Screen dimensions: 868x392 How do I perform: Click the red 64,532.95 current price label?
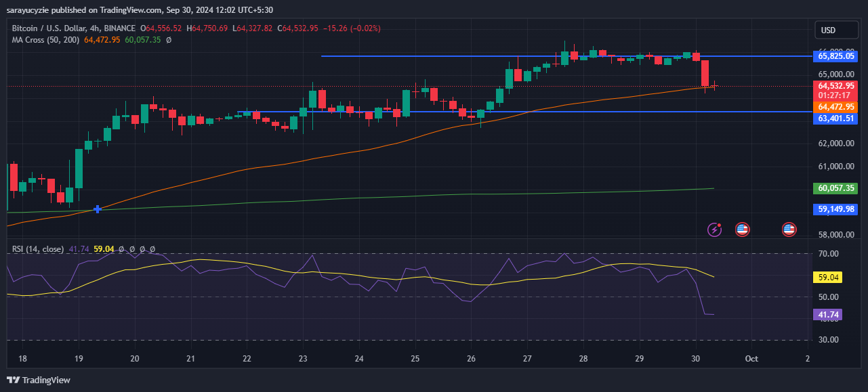coord(836,86)
